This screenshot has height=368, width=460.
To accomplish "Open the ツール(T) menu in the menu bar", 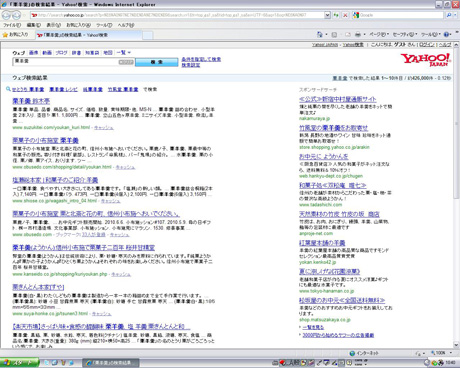I will (104, 25).
